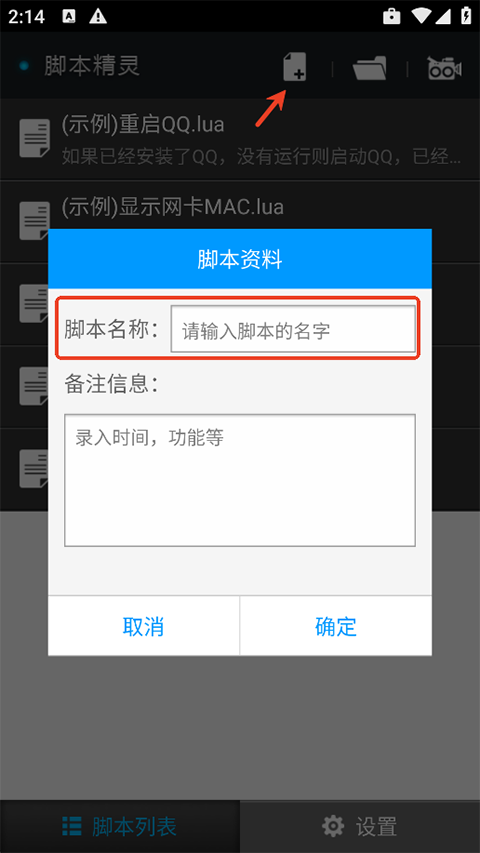Switch to the 设置 tab
This screenshot has height=853, width=480.
click(x=360, y=826)
